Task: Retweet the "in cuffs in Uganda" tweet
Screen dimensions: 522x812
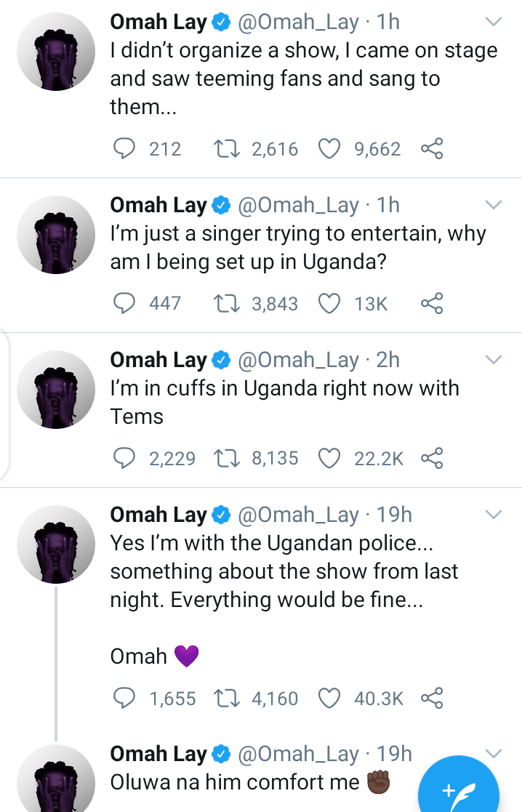Action: (x=228, y=459)
